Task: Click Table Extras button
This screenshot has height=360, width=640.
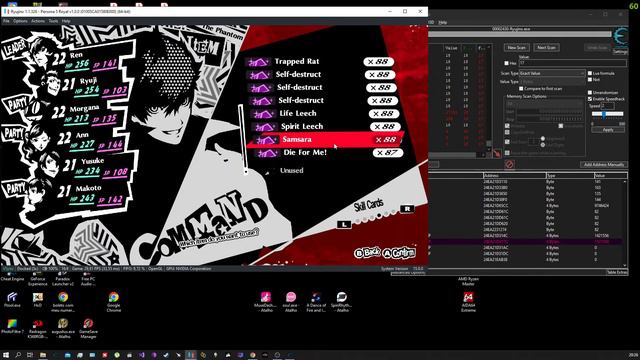Action: click(617, 272)
